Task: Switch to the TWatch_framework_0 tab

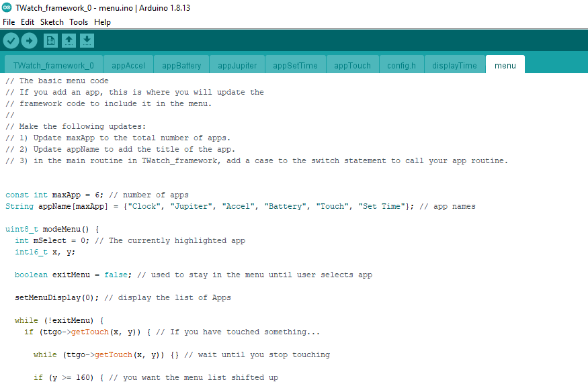Action: (x=54, y=65)
